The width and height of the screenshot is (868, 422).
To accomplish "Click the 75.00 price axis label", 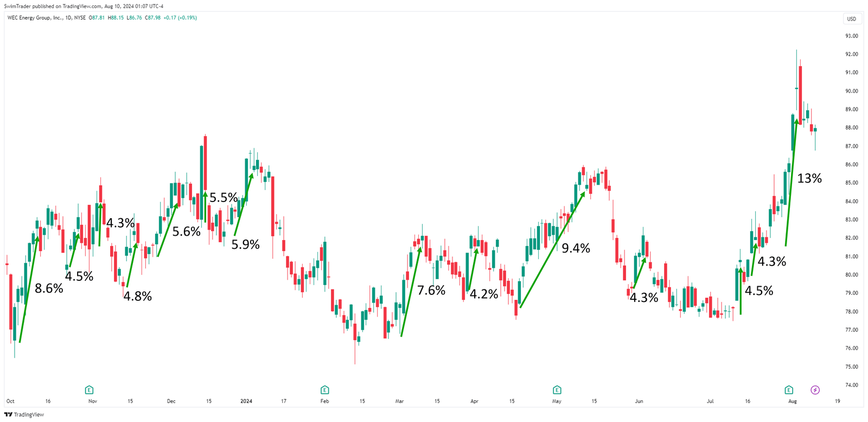I will [x=852, y=367].
